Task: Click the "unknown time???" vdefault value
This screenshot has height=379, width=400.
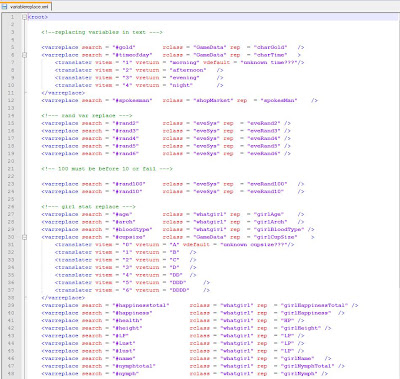Action: click(270, 63)
